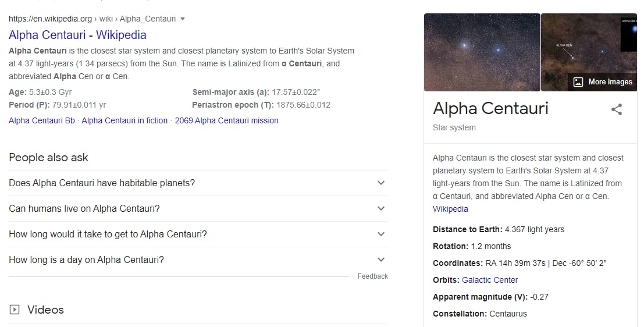Open the Galactic Center link
644x327 pixels.
(490, 280)
